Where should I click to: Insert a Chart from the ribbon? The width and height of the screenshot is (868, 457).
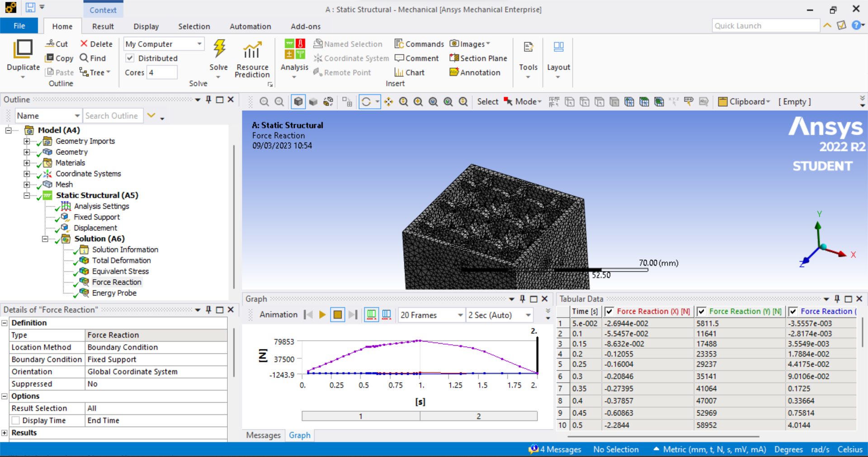point(409,72)
